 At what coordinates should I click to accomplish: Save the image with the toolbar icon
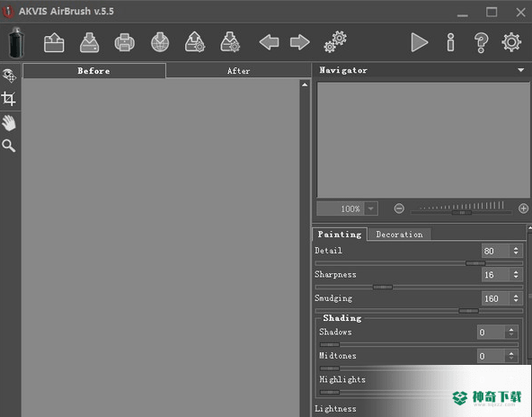click(89, 42)
